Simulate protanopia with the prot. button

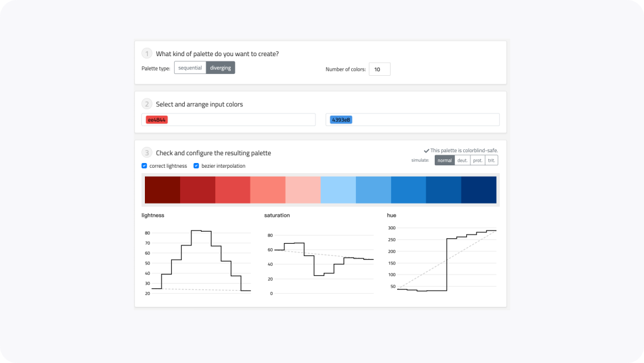coord(478,161)
